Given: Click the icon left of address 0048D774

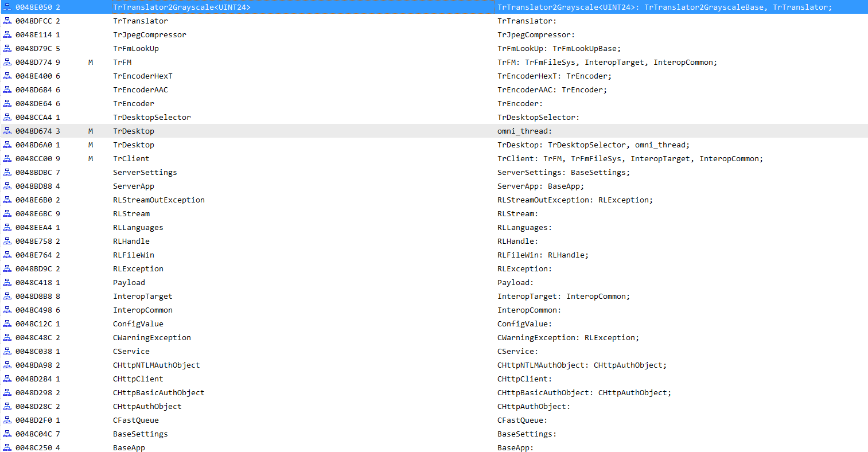Looking at the screenshot, I should pos(7,62).
